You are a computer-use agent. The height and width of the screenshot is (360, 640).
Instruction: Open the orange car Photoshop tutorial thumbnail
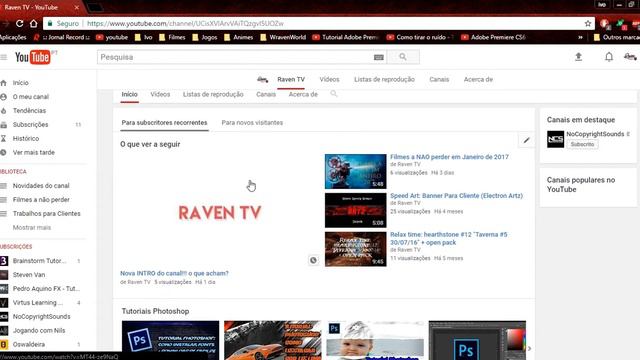pyautogui.click(x=273, y=340)
